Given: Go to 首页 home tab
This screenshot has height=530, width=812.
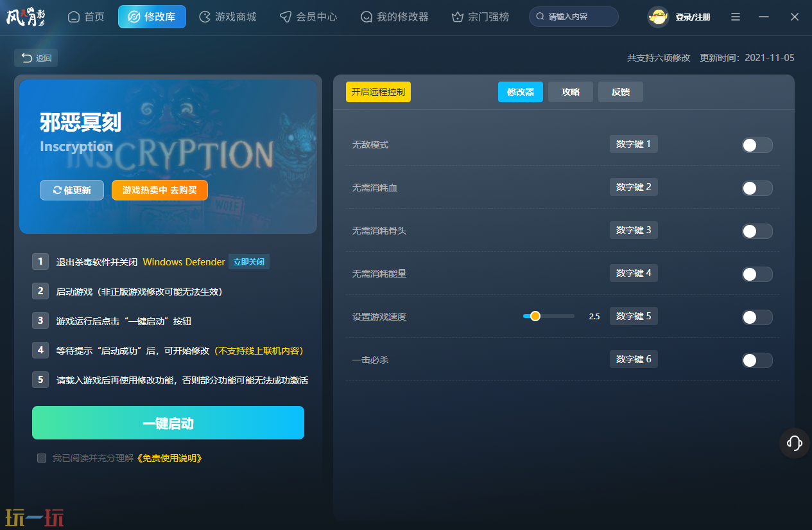Looking at the screenshot, I should tap(86, 17).
